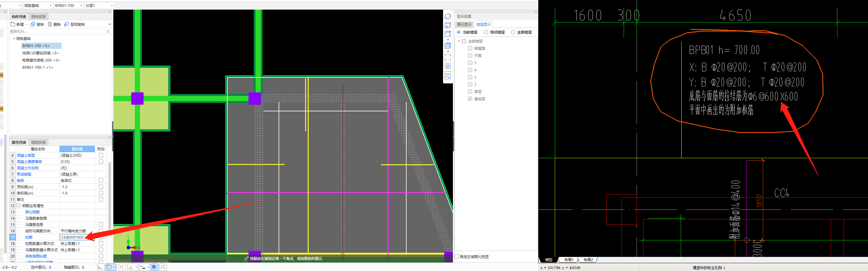Click the solid shaded cube display icon
The height and width of the screenshot is (271, 868).
pyautogui.click(x=448, y=46)
